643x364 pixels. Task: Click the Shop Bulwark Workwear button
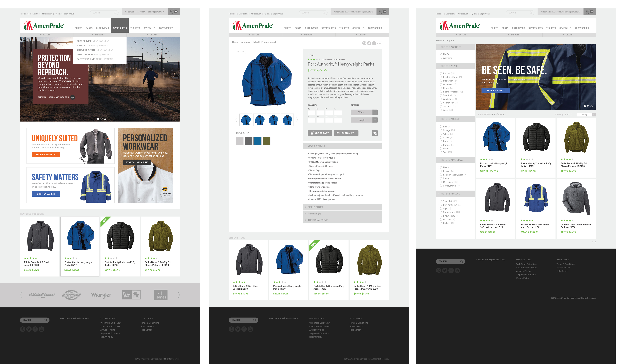pos(56,97)
